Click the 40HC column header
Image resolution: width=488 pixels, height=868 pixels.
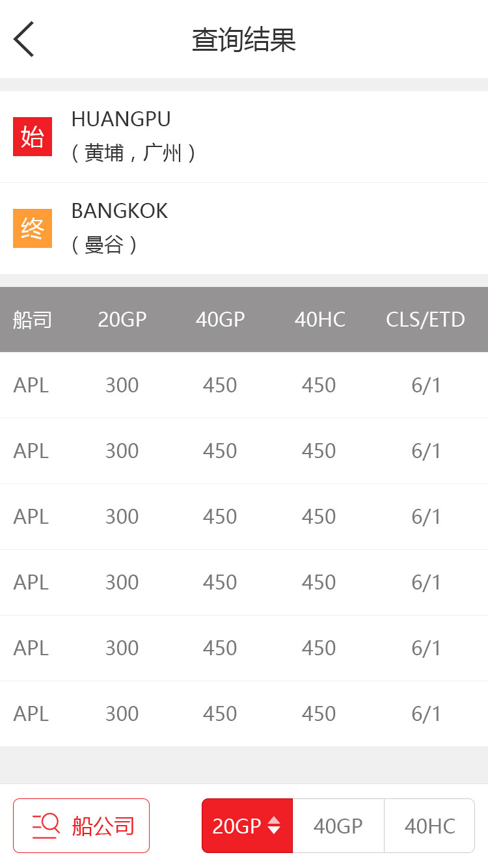point(319,319)
